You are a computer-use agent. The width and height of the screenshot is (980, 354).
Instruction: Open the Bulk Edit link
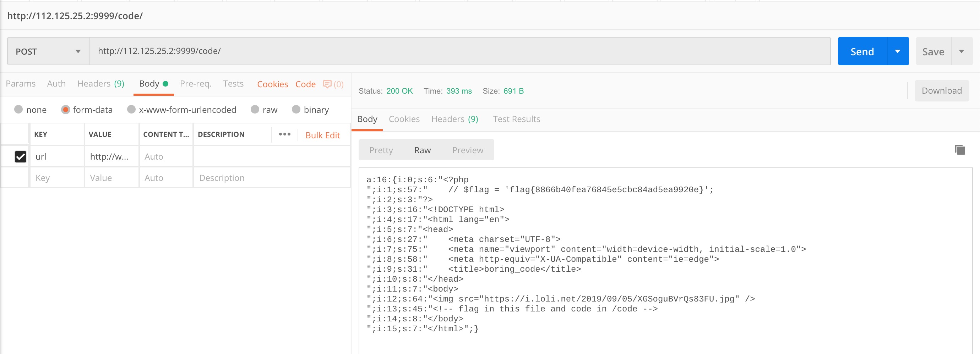coord(323,135)
